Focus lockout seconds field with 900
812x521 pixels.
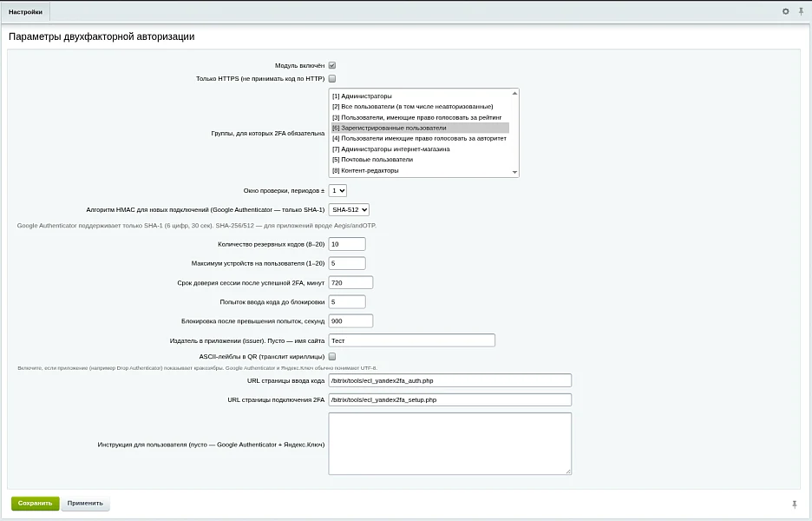(x=350, y=321)
